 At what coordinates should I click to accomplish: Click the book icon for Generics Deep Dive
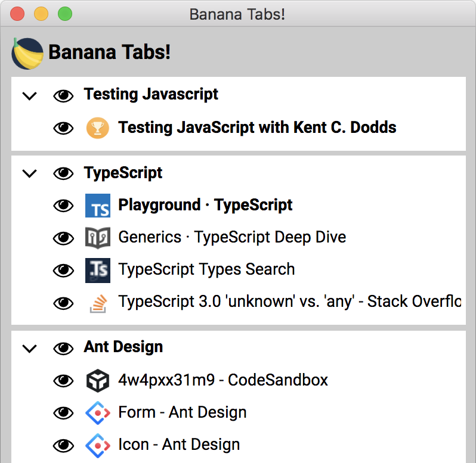97,238
